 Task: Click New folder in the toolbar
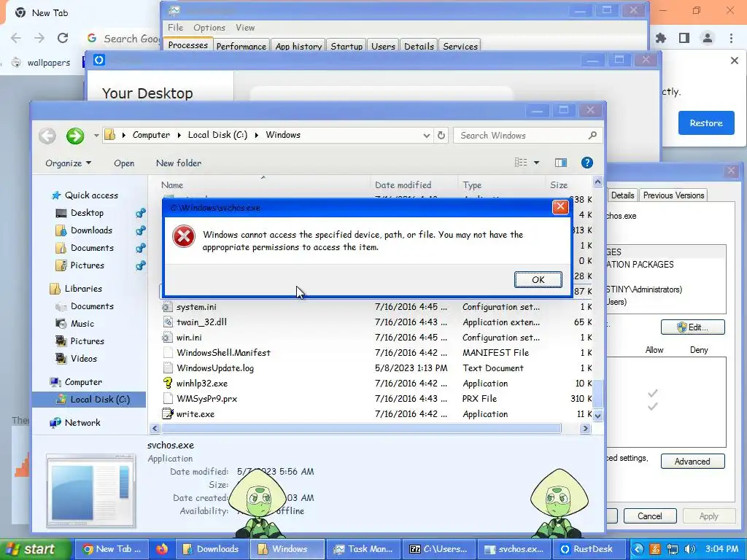179,163
